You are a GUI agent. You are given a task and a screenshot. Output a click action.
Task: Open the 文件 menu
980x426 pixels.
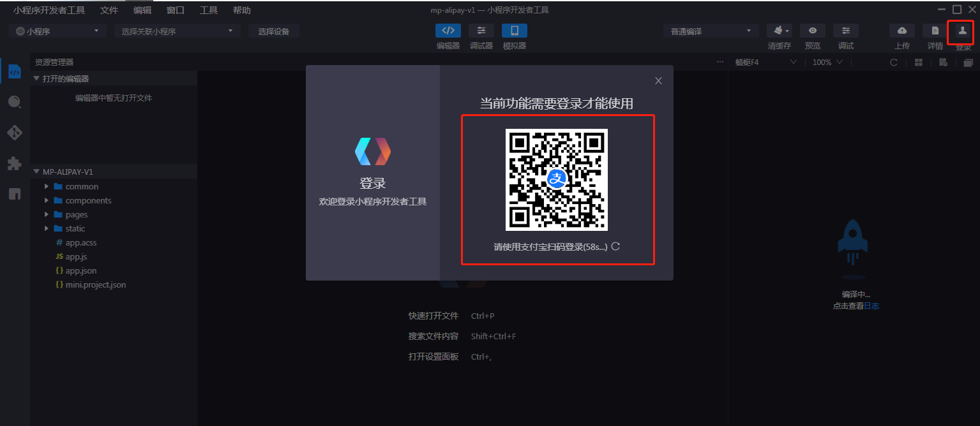109,10
